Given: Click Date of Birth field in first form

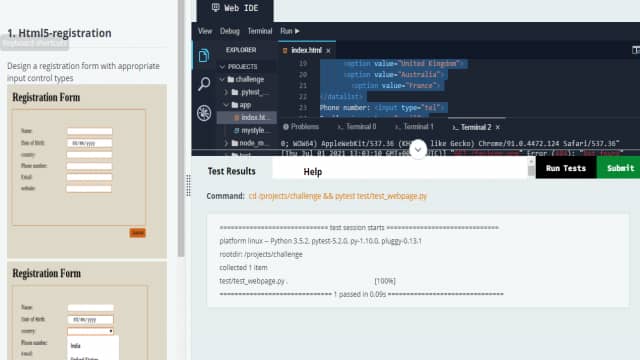Looking at the screenshot, I should point(90,143).
